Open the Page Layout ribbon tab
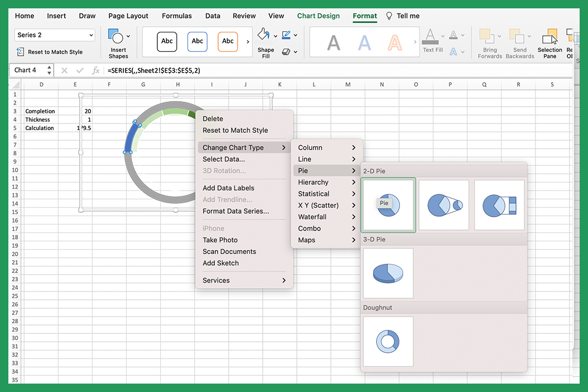 click(x=128, y=16)
